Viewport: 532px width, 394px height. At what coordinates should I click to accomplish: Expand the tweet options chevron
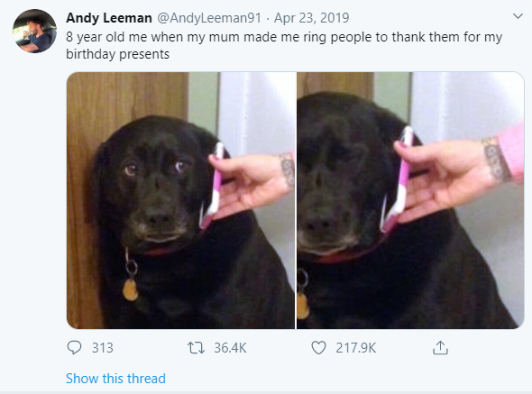518,16
